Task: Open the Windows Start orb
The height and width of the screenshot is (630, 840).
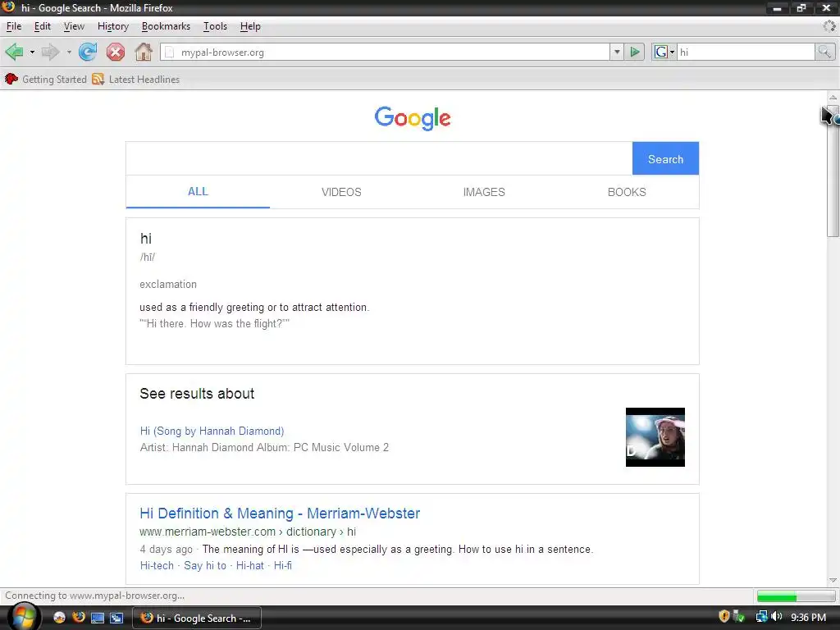Action: (23, 617)
